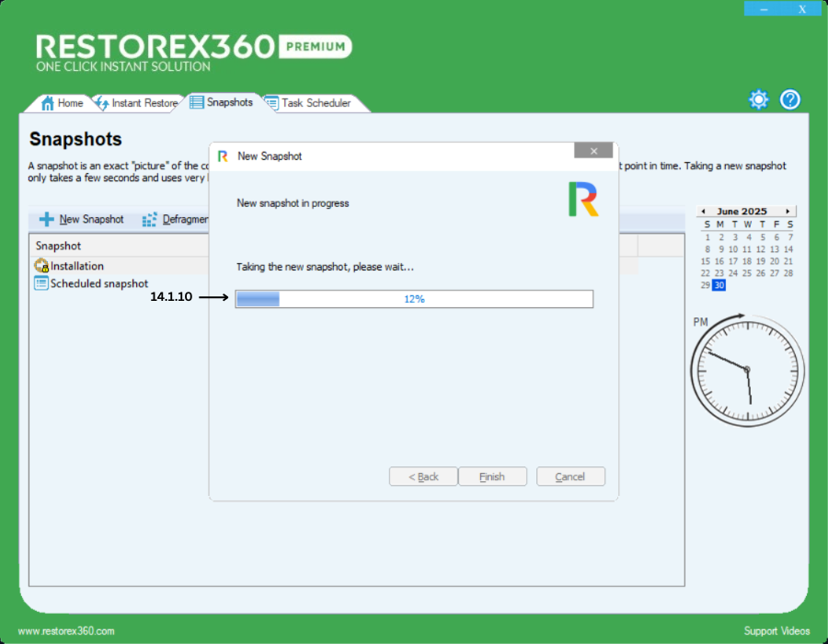Click the Defragment toolbar icon
This screenshot has width=828, height=644.
[150, 220]
